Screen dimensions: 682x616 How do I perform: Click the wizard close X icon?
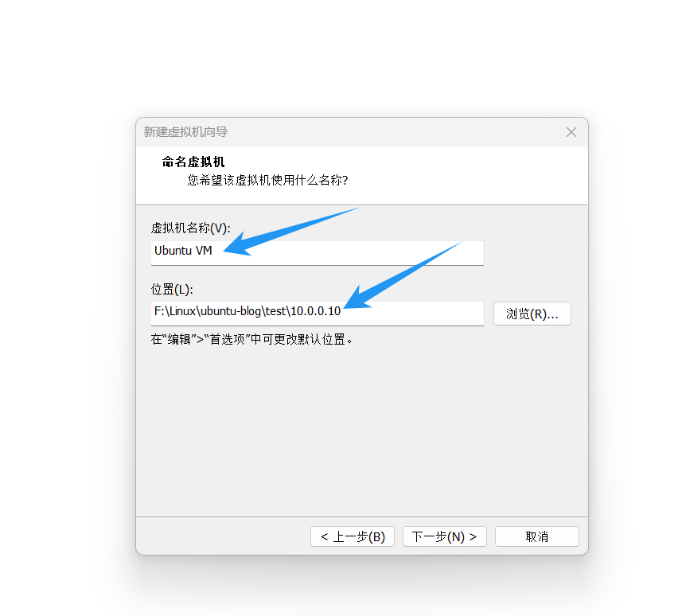click(571, 132)
